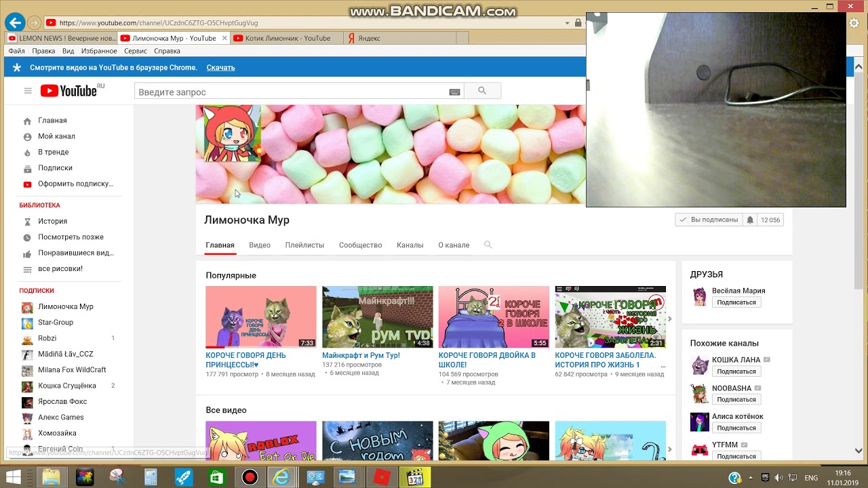868x488 pixels.
Task: Click the browser forward arrow button
Action: (x=34, y=22)
